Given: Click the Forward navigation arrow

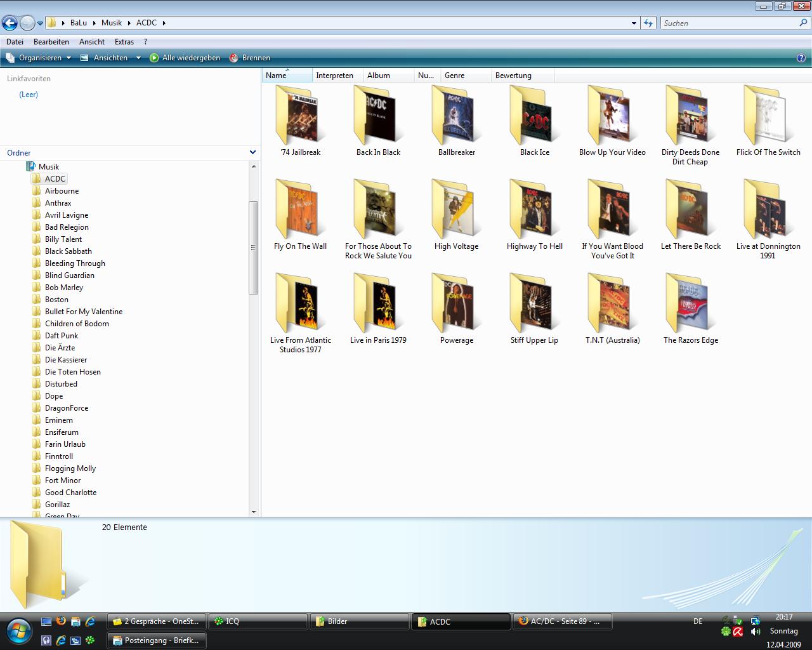Looking at the screenshot, I should 27,23.
